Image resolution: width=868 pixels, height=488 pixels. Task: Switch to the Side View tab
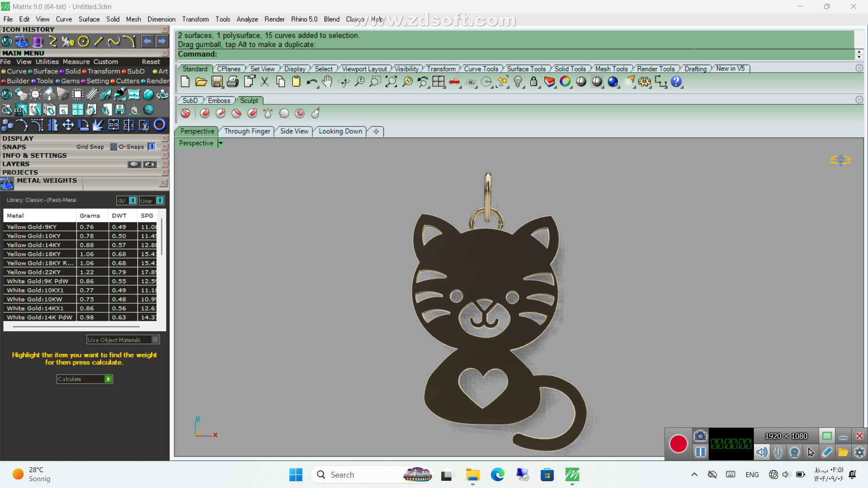[x=294, y=131]
